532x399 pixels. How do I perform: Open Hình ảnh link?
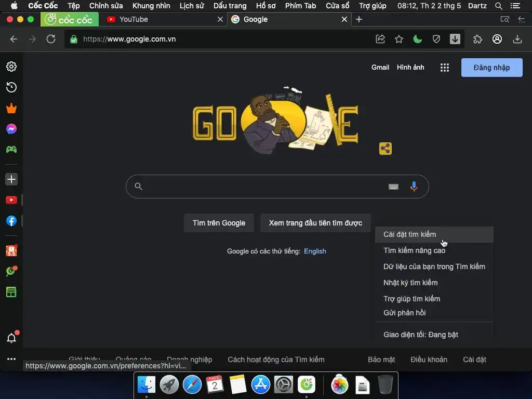(x=410, y=68)
